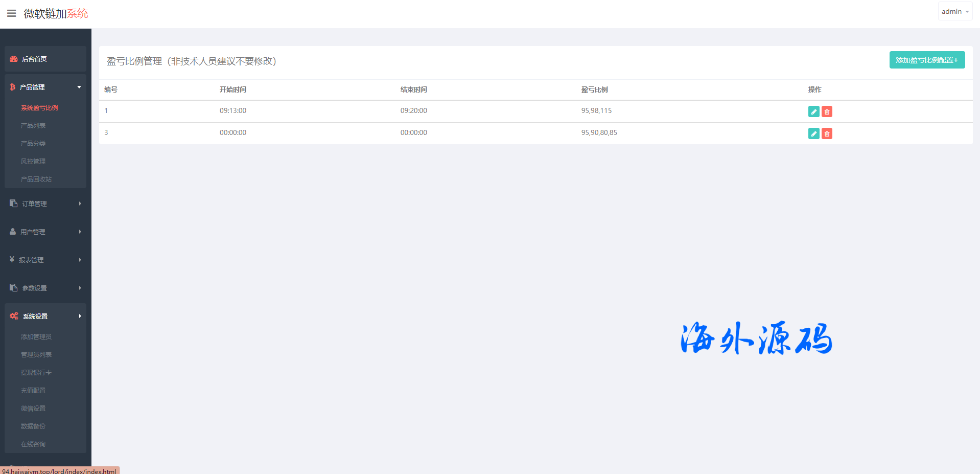Delete the row with ratio 95,90,80,85
This screenshot has height=474, width=980.
[827, 133]
